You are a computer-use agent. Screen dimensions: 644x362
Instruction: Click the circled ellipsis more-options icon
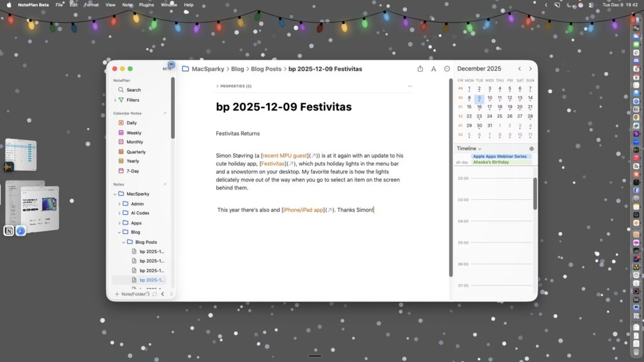pos(447,69)
